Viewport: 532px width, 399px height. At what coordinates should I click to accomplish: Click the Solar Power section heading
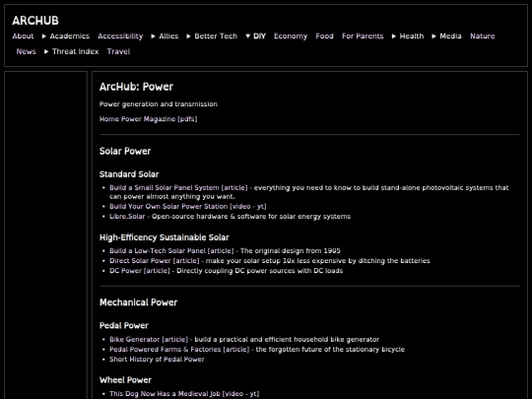125,152
